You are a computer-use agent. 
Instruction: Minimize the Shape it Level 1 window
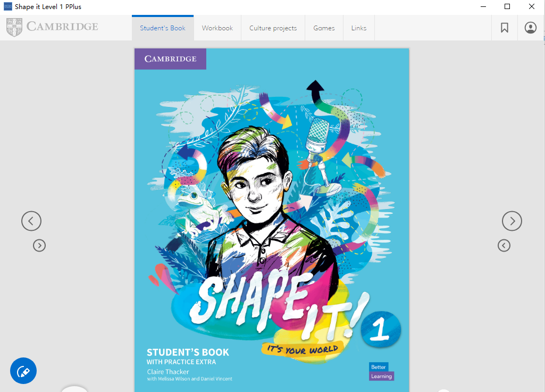(483, 6)
